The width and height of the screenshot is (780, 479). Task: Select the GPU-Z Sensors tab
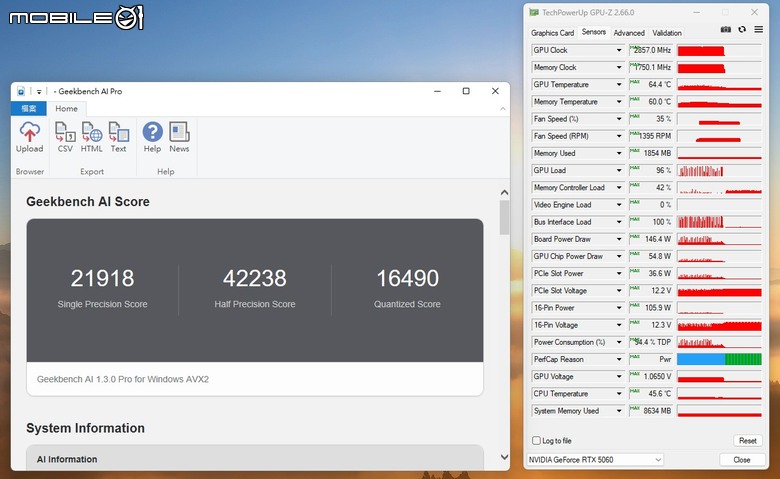click(593, 32)
